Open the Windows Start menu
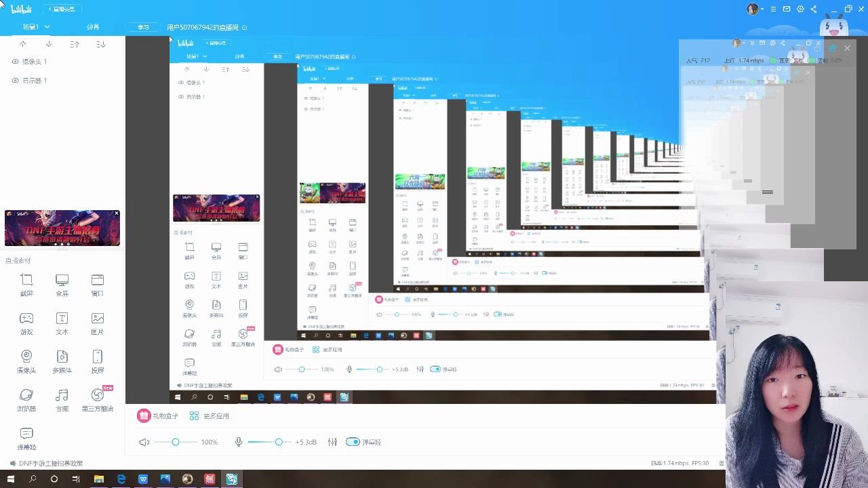This screenshot has width=868, height=488. click(x=10, y=479)
